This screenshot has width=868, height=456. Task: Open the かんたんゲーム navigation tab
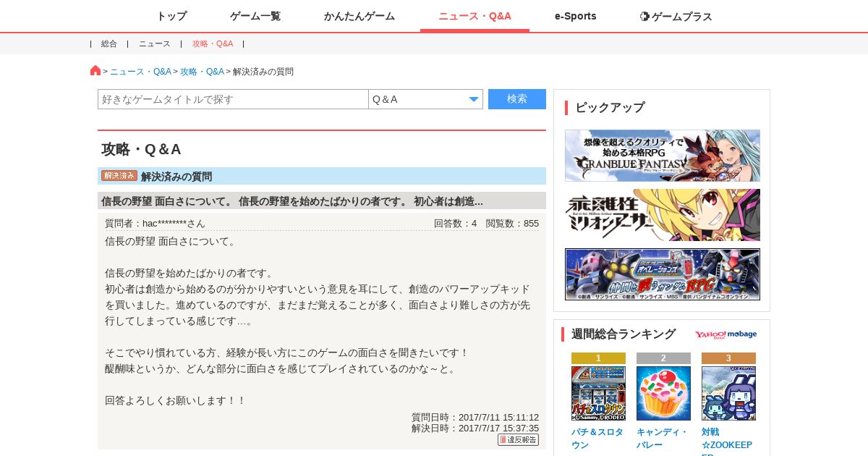(359, 16)
